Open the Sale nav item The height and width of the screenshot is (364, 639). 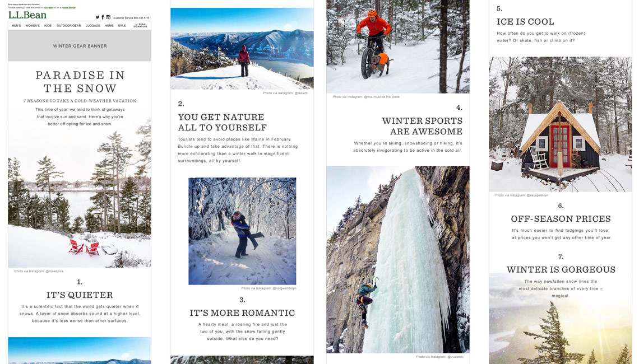(122, 26)
